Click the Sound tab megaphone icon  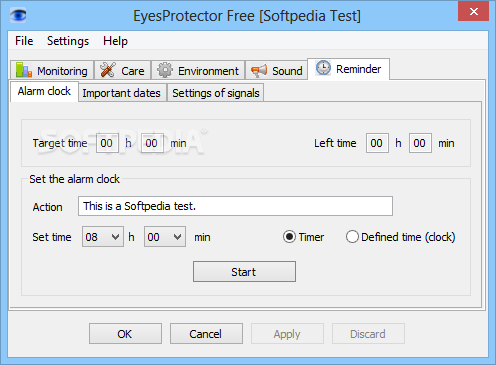(x=259, y=70)
